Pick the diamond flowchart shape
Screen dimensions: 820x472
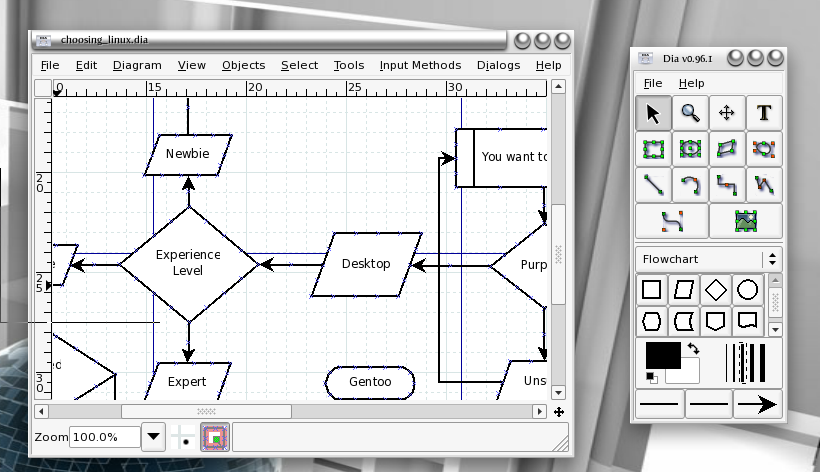point(715,290)
